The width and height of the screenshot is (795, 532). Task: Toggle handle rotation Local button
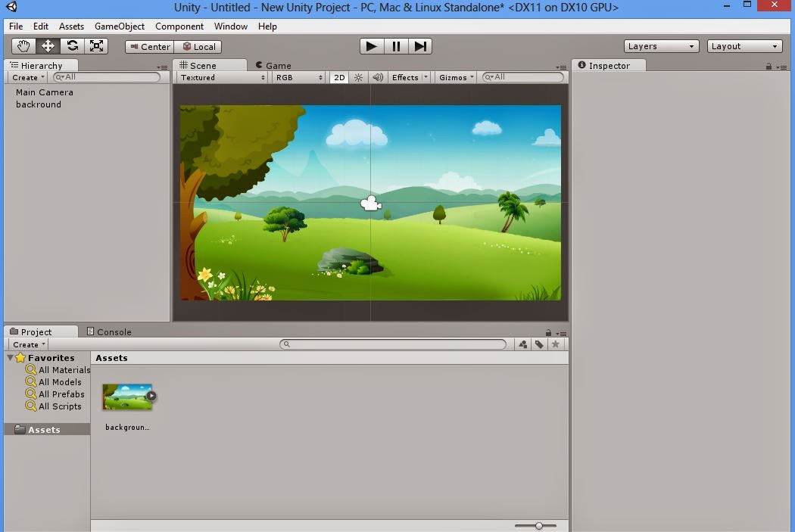(198, 47)
